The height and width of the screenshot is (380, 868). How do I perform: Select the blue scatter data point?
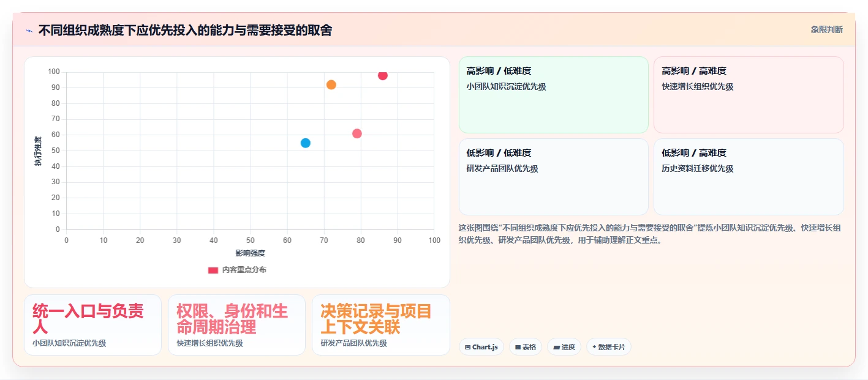point(306,143)
